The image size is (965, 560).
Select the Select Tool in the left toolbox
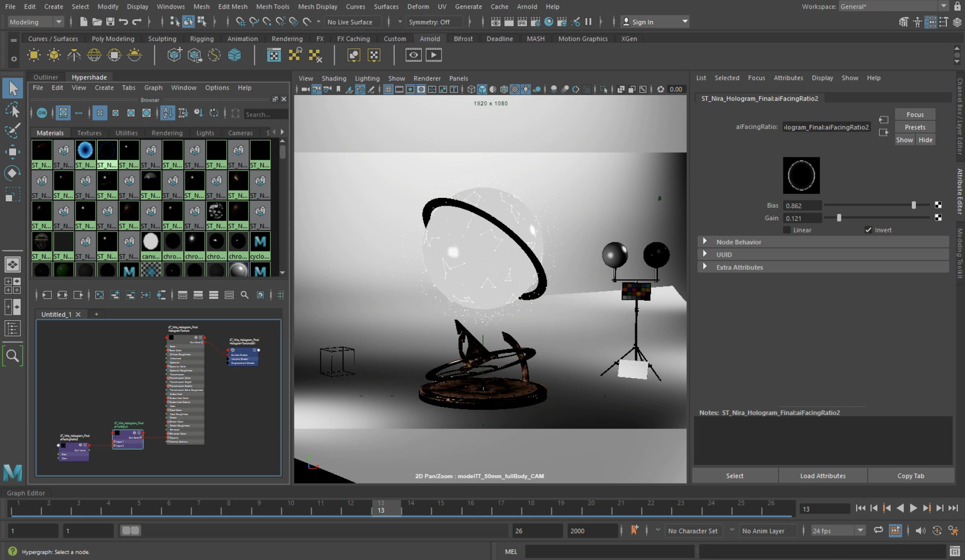[x=13, y=88]
